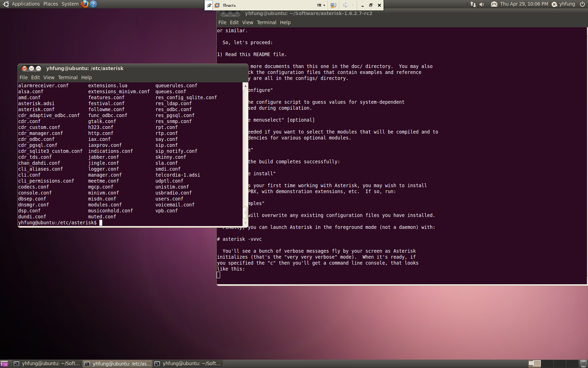This screenshot has width=588, height=368.
Task: Click the scrollbar up arrow in /etc/asterisk terminal
Action: (x=245, y=86)
